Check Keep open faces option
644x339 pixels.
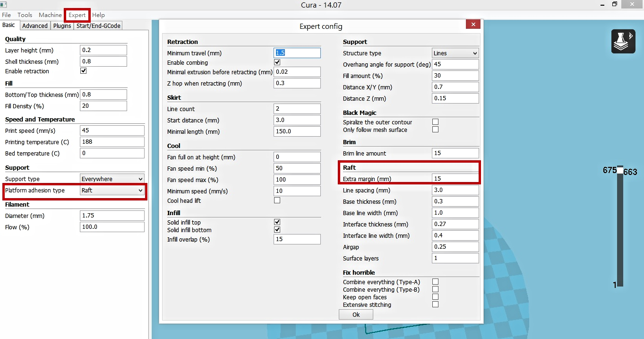pyautogui.click(x=436, y=297)
